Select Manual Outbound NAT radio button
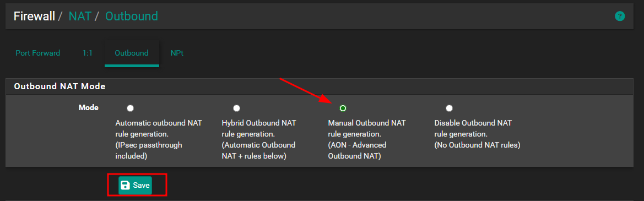Viewport: 644px width, 201px height. pos(343,108)
